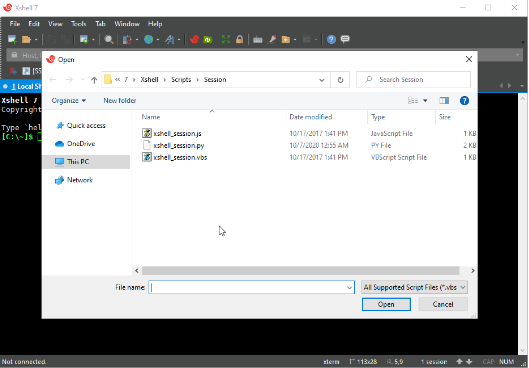
Task: Click the globe encoding toolbar icon
Action: pos(148,39)
